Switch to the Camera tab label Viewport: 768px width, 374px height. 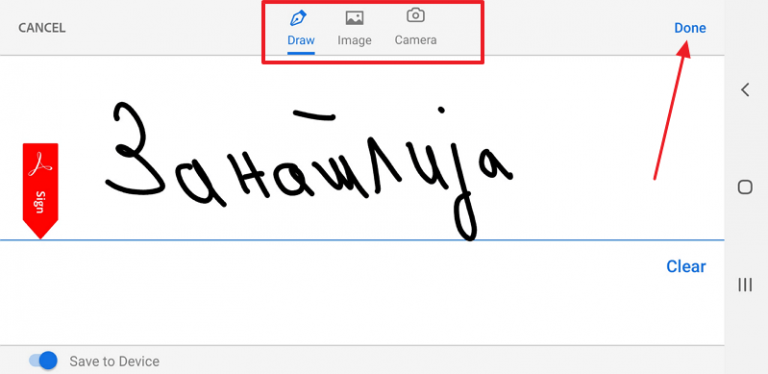(415, 40)
